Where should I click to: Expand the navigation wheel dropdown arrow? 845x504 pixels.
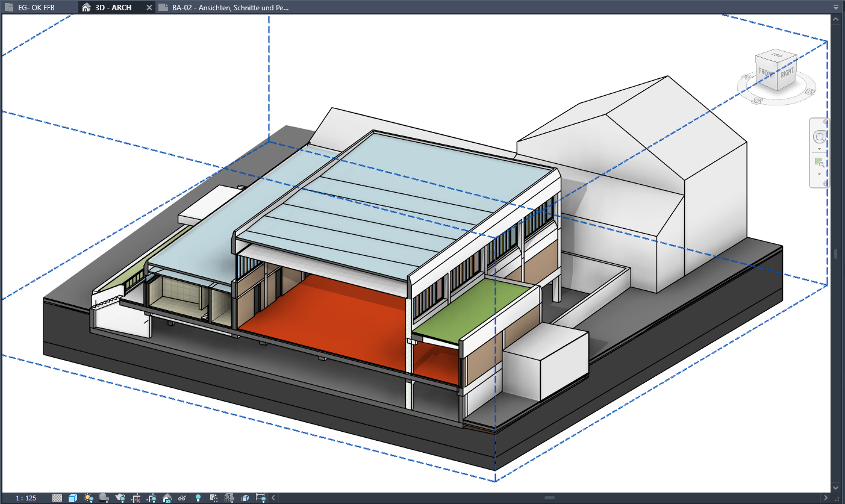click(819, 149)
